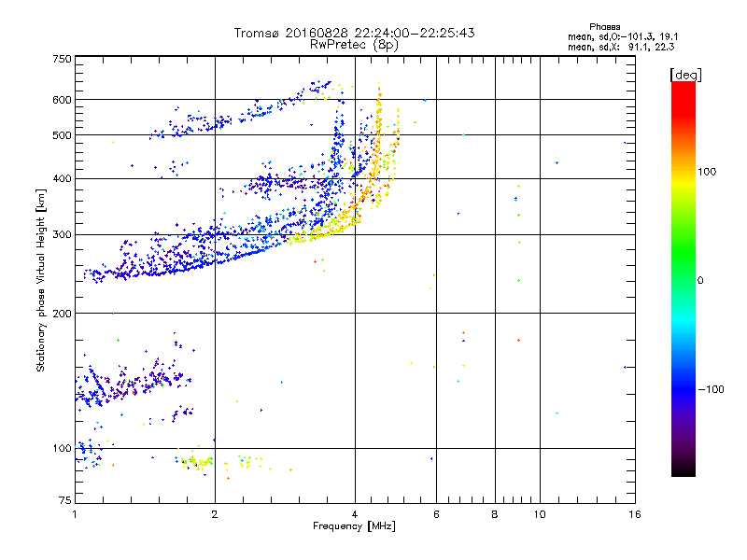
Task: Click the y-axis tick label '200'
Action: pos(63,314)
